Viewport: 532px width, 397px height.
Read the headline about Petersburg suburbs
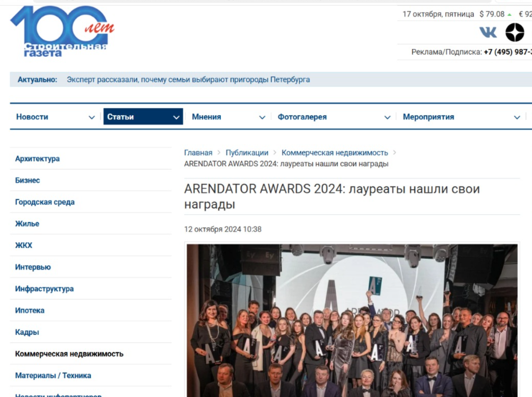point(188,80)
